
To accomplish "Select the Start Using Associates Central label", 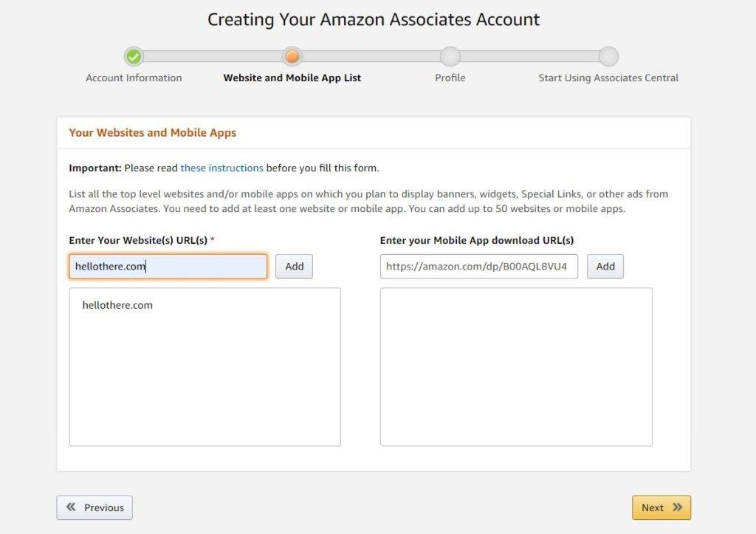I will (608, 78).
